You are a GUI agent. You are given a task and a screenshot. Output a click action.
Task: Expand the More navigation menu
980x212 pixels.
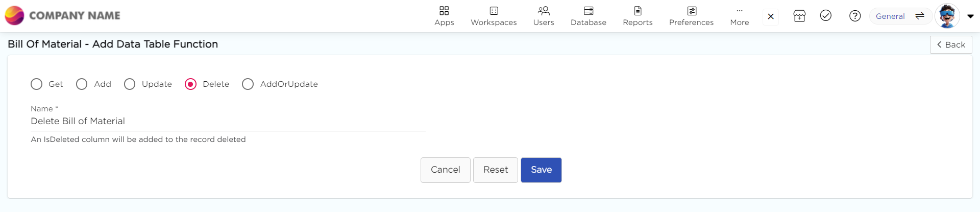tap(740, 16)
